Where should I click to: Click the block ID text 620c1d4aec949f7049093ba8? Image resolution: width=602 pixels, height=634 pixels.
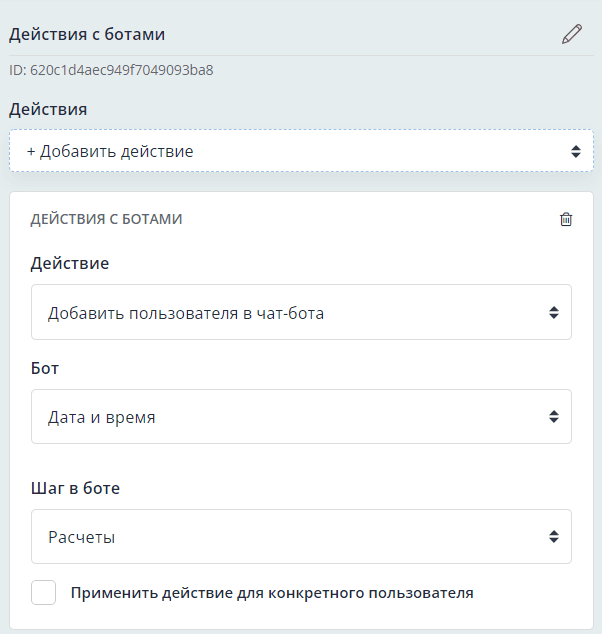click(x=111, y=71)
